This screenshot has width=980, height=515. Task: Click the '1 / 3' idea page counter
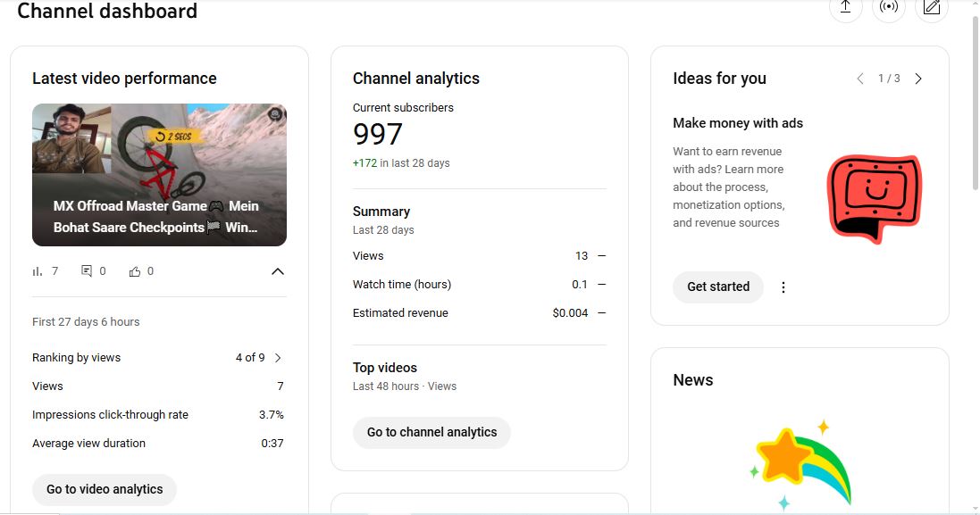pos(889,79)
